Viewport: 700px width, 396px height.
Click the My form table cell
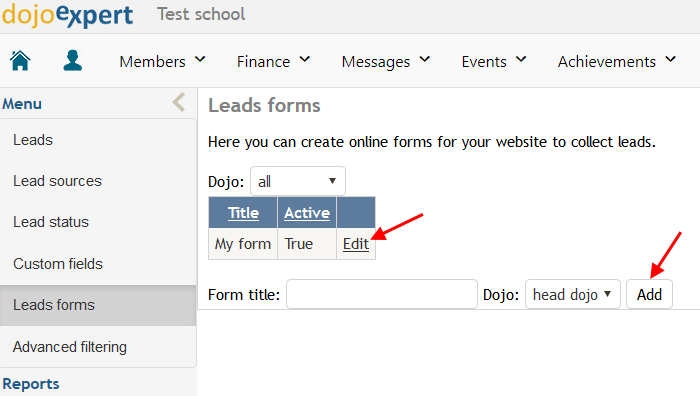(243, 244)
